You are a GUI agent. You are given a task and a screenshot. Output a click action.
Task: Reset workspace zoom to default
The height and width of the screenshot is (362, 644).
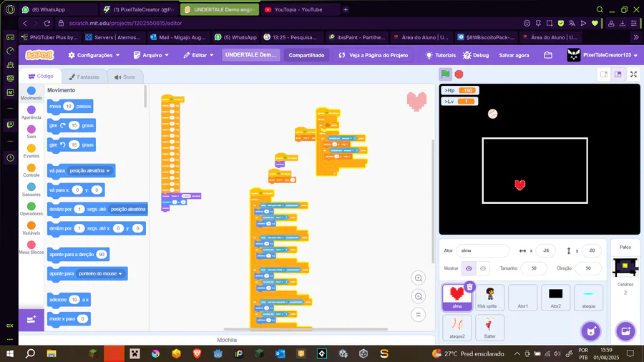pyautogui.click(x=418, y=315)
